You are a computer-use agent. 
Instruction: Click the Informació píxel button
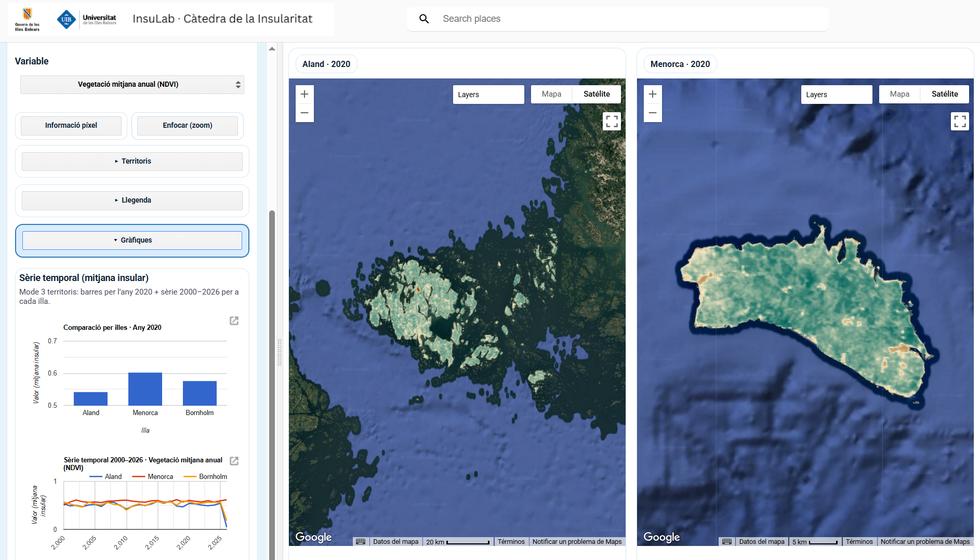point(71,125)
